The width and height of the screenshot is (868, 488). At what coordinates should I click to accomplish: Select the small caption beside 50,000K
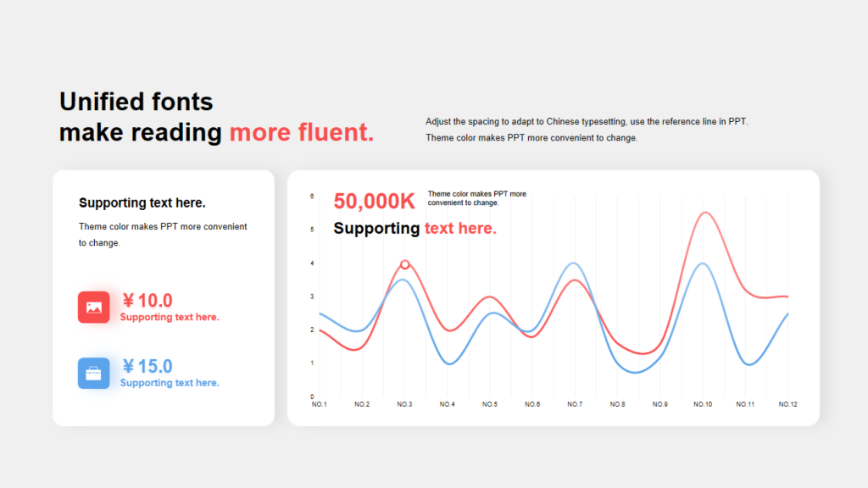(476, 198)
